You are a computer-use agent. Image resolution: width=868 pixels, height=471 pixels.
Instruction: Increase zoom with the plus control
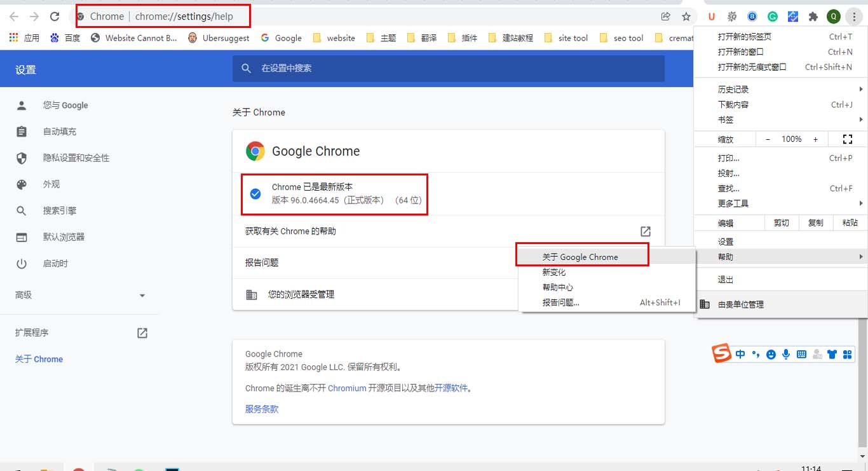[x=815, y=139]
